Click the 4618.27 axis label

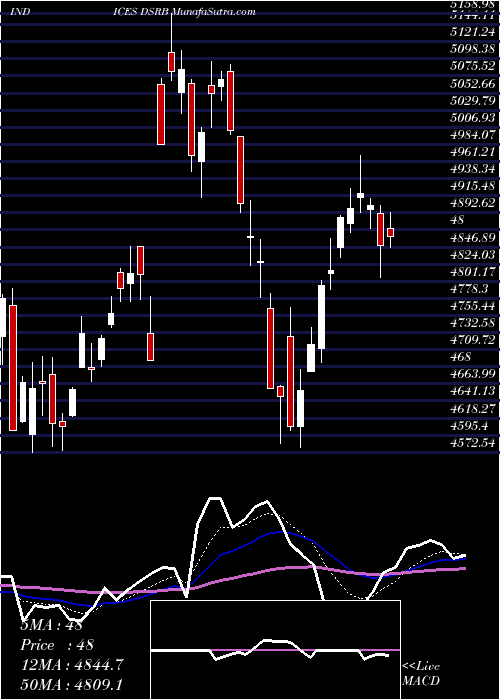pos(472,408)
